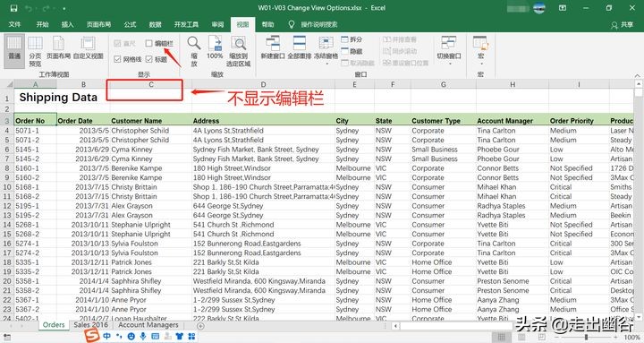
Task: Open the 帮助 Help ribbon tab
Action: point(268,24)
